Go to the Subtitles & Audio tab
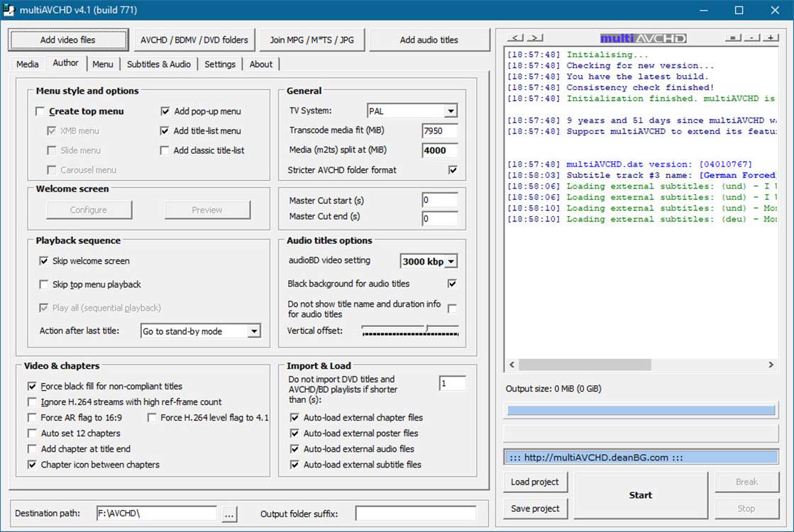 pyautogui.click(x=158, y=65)
